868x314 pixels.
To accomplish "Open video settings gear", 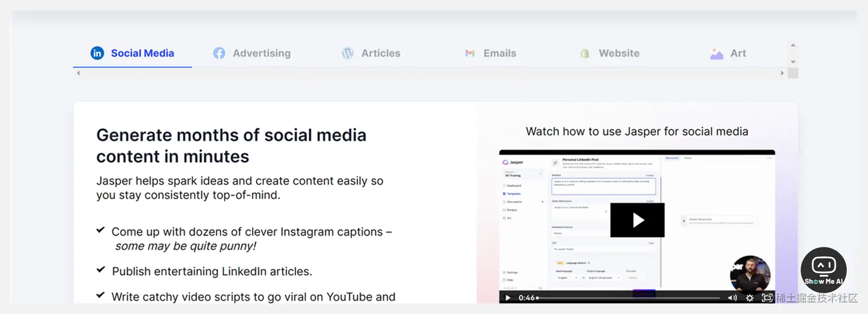I will coord(750,297).
